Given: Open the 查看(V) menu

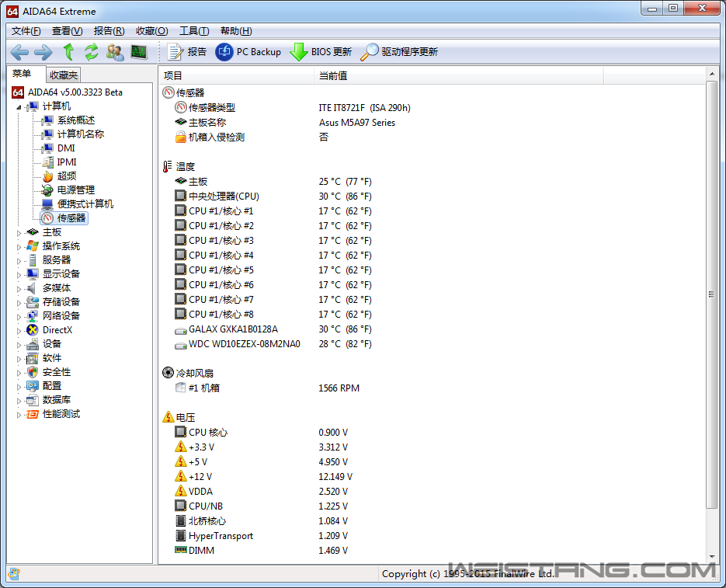Looking at the screenshot, I should (67, 31).
